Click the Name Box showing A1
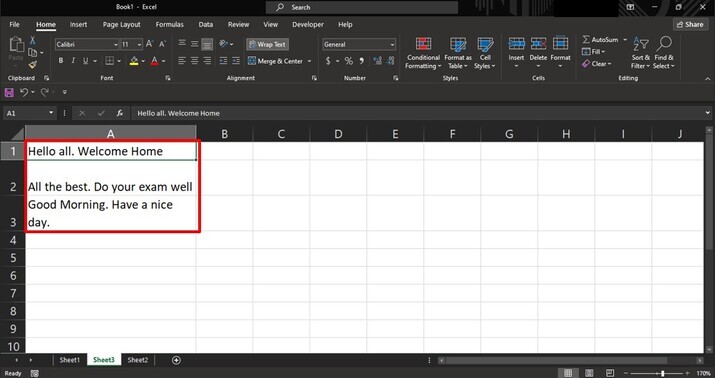Viewport: 715px width, 378px height. (x=30, y=113)
